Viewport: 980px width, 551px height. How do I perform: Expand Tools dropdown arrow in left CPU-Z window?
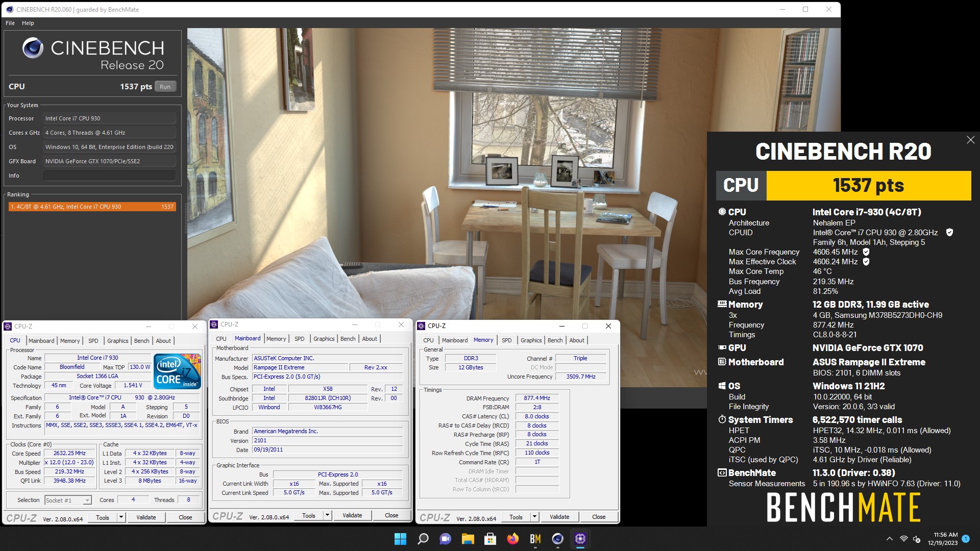point(121,517)
